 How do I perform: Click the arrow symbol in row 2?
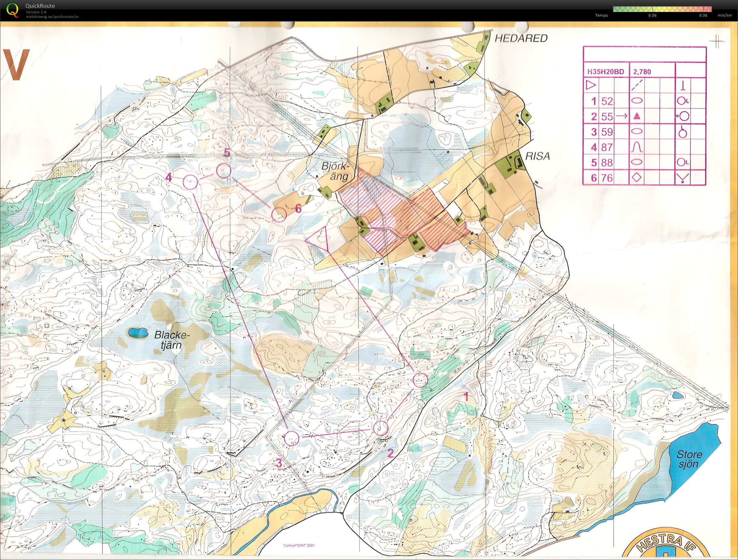[622, 116]
